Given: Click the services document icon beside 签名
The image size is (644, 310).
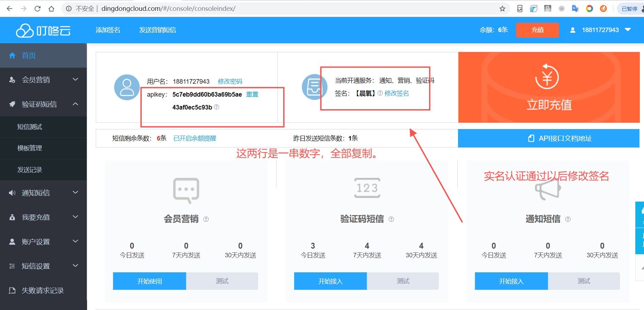Looking at the screenshot, I should pyautogui.click(x=314, y=87).
